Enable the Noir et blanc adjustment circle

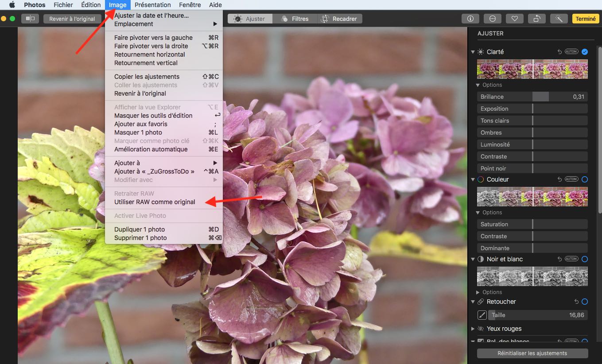pos(585,259)
